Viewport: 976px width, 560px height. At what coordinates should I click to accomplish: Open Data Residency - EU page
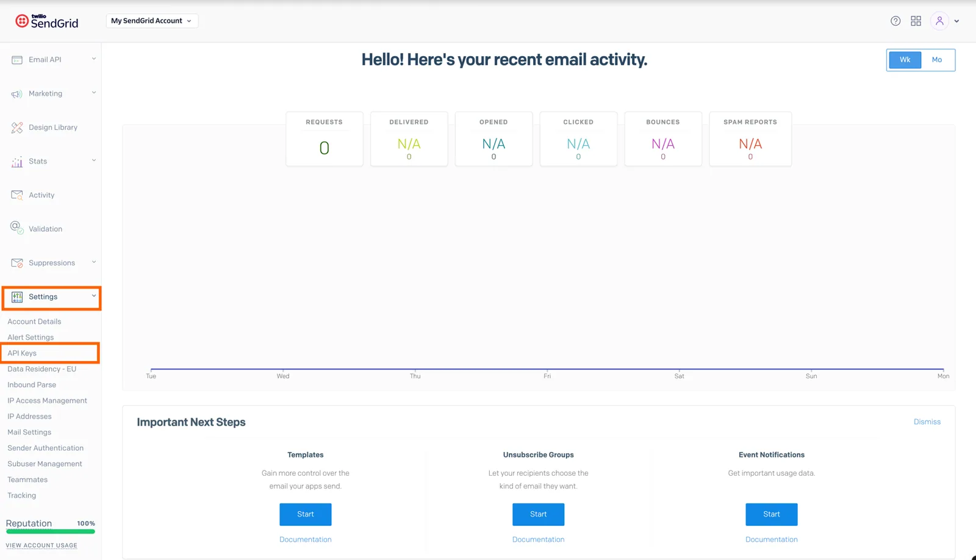click(x=42, y=369)
